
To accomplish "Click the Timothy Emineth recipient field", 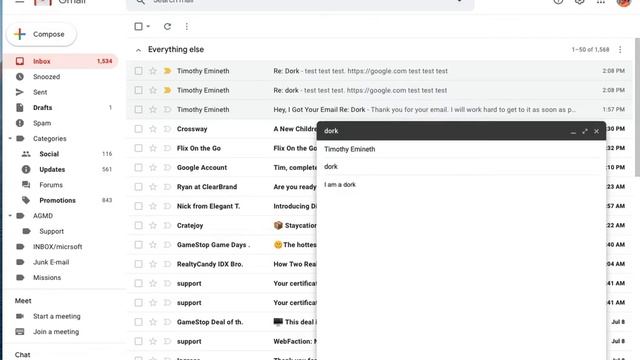I will (461, 149).
